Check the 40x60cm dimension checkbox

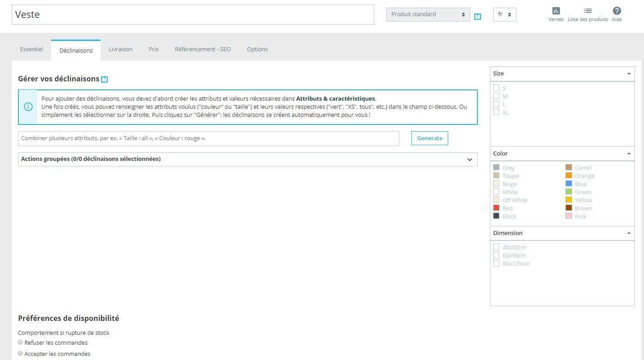coord(496,247)
